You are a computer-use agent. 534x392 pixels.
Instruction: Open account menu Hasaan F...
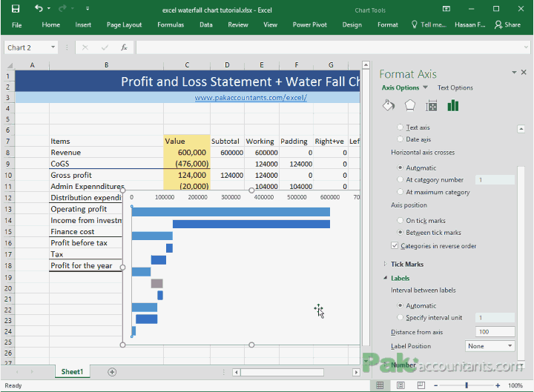pos(469,24)
